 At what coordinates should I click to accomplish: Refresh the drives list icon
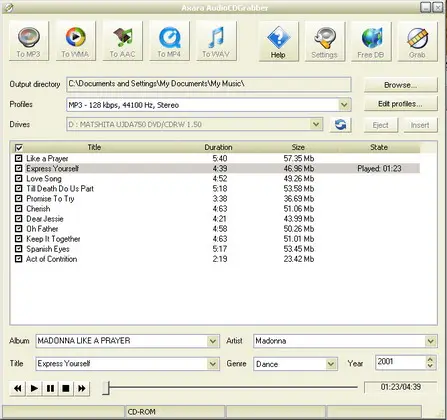pos(340,125)
